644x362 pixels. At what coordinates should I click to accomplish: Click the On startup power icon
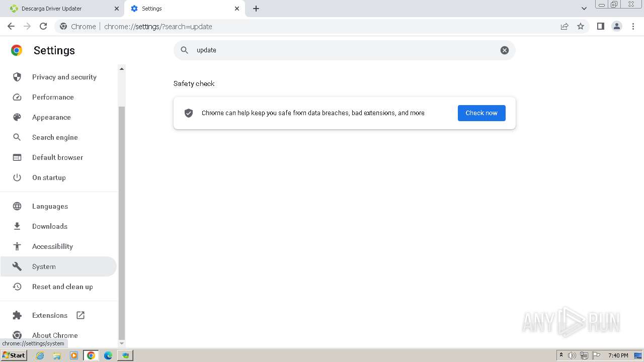(x=17, y=177)
